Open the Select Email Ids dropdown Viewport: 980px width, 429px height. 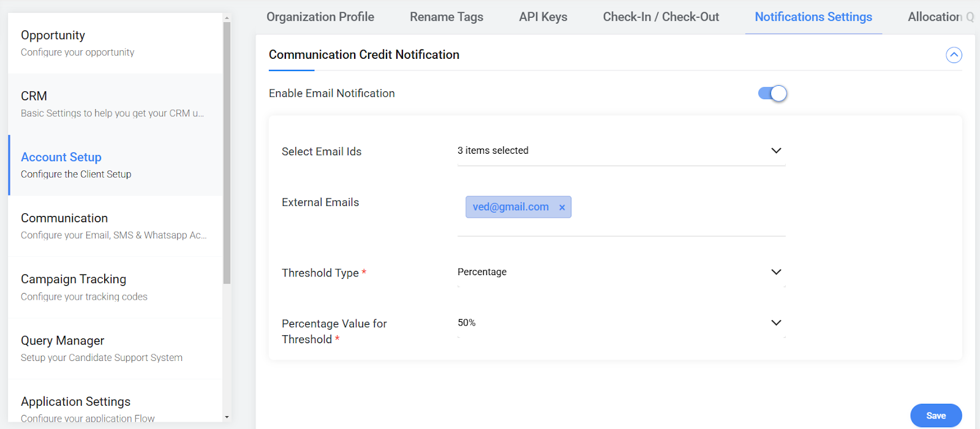pyautogui.click(x=621, y=151)
